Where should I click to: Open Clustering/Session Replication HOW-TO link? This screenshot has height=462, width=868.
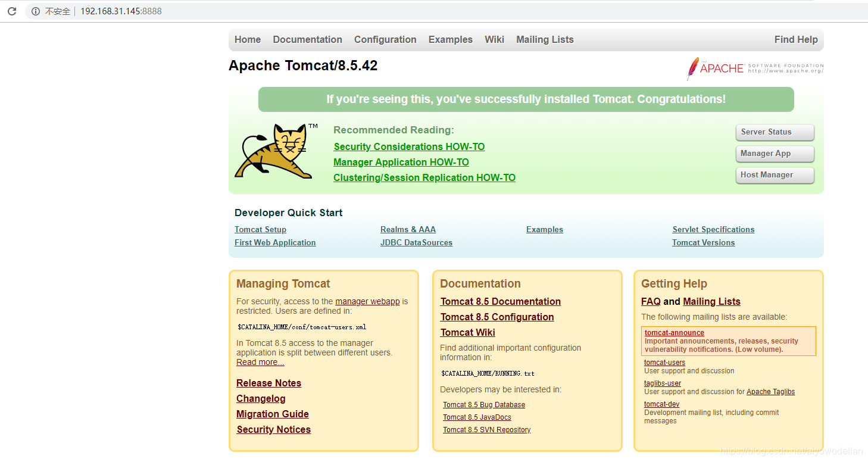[x=424, y=177]
